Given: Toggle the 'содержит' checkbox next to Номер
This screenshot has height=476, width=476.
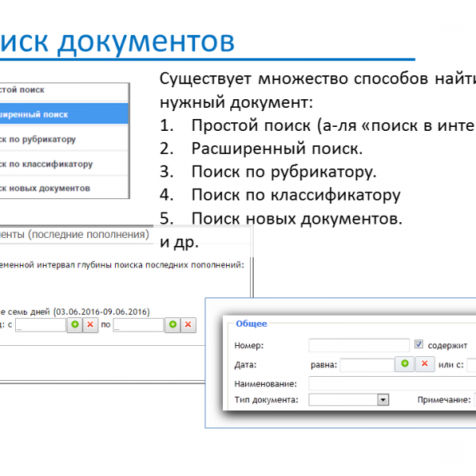Looking at the screenshot, I should coord(420,345).
